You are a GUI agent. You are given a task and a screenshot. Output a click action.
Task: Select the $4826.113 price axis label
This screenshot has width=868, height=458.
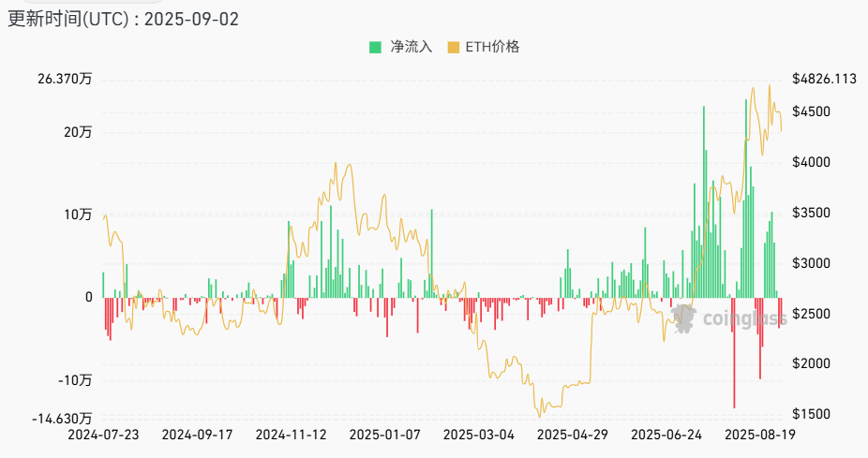[824, 80]
